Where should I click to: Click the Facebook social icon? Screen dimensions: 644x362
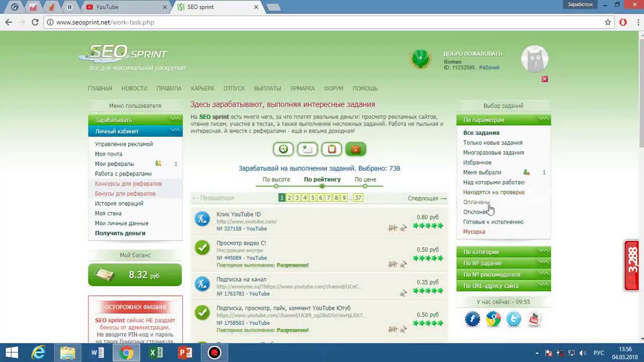(x=472, y=319)
